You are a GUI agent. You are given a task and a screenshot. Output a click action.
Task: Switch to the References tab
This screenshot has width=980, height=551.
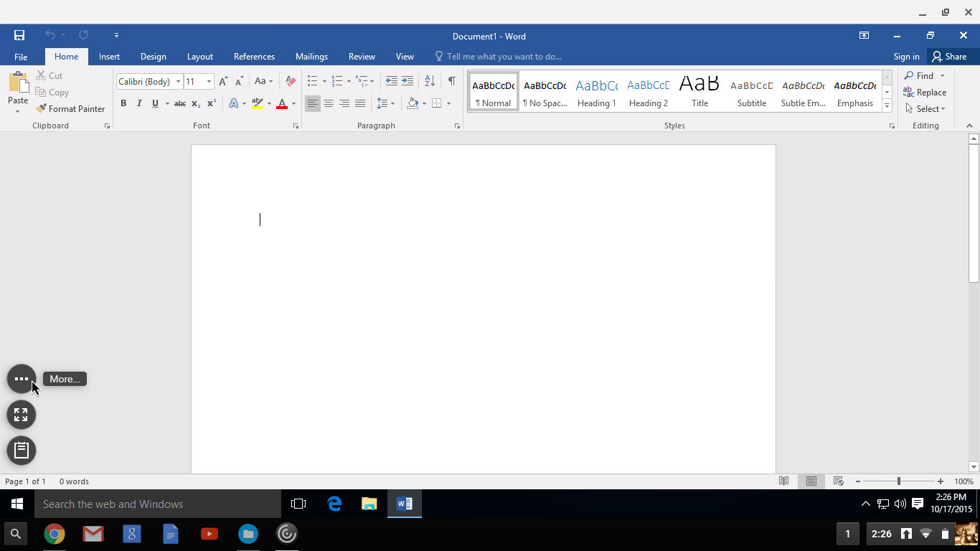point(254,57)
